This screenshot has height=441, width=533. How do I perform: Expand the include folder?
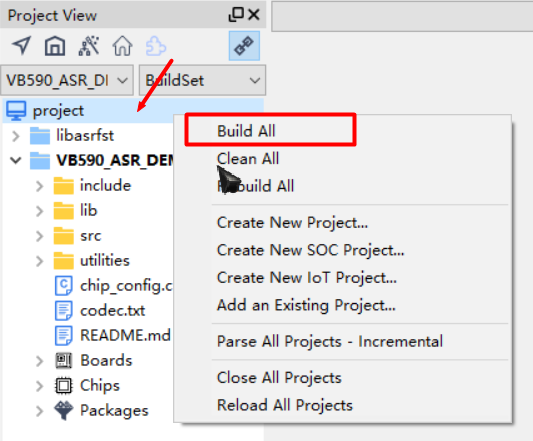[x=39, y=186]
